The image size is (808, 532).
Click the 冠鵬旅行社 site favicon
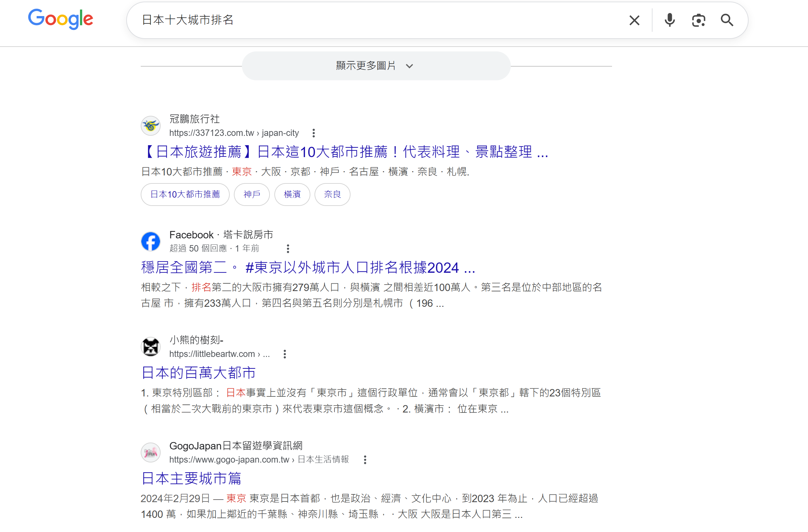pyautogui.click(x=151, y=126)
